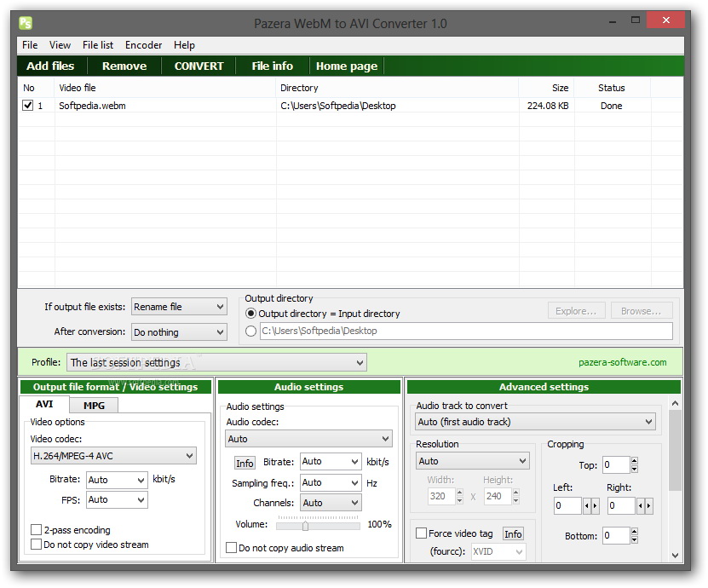
Task: Click the Left cropping value field
Action: (567, 506)
